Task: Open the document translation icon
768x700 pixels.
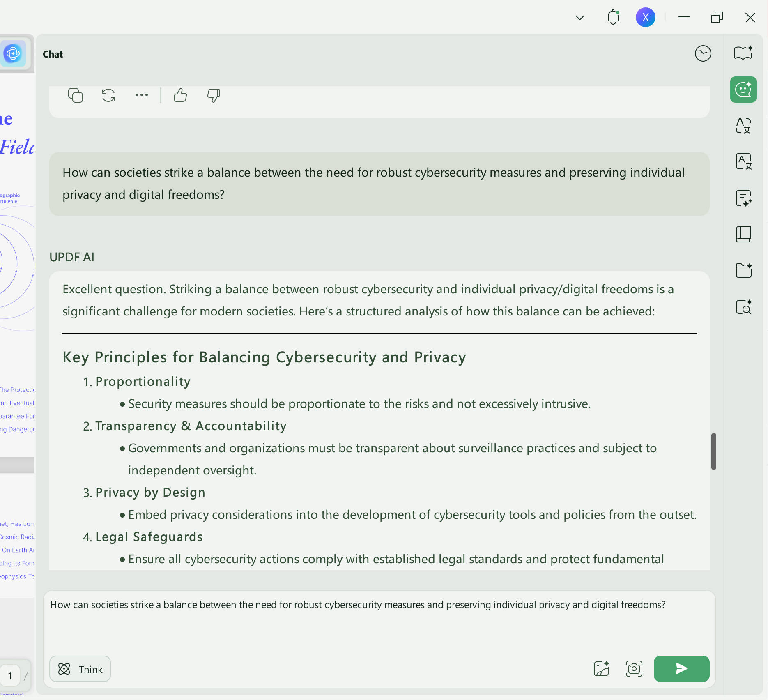Action: pyautogui.click(x=743, y=161)
